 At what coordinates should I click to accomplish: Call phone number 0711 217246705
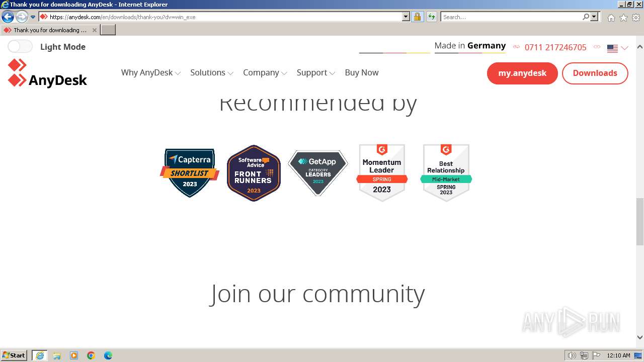(x=555, y=47)
